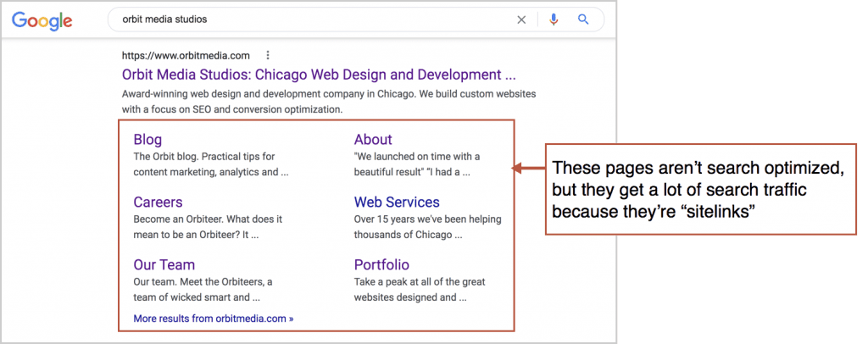Clear the search box with the X icon
Image resolution: width=868 pixels, height=344 pixels.
click(x=521, y=19)
